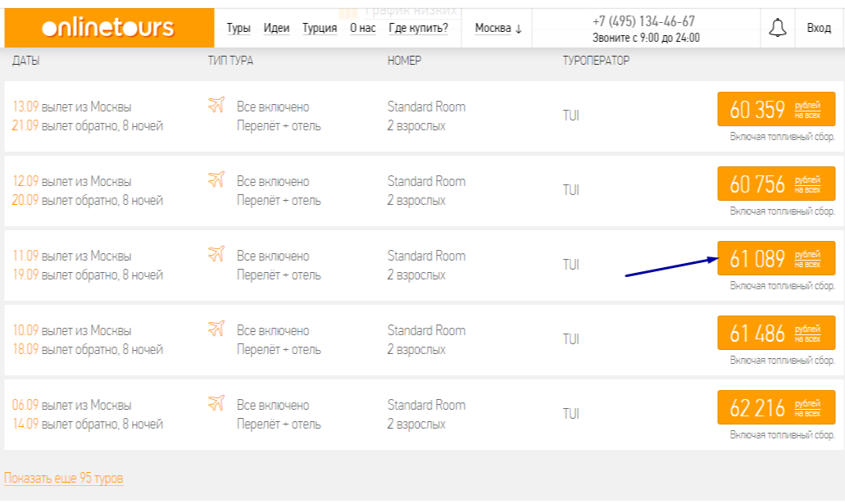The width and height of the screenshot is (845, 504).
Task: Choose the 61 089 rubles tour price
Action: click(x=775, y=259)
